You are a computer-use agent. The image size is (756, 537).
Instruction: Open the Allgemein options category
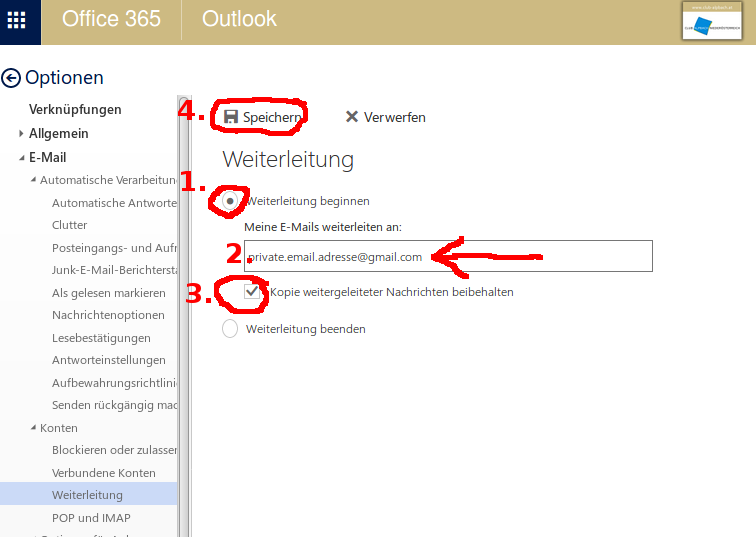(x=59, y=134)
